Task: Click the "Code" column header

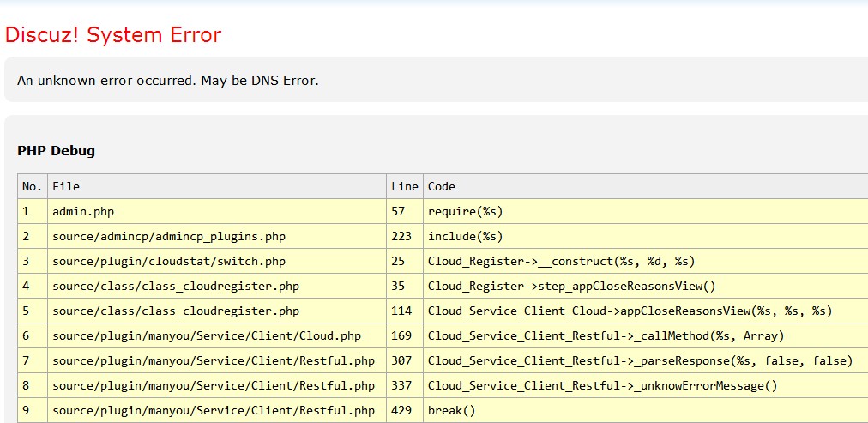Action: (442, 186)
